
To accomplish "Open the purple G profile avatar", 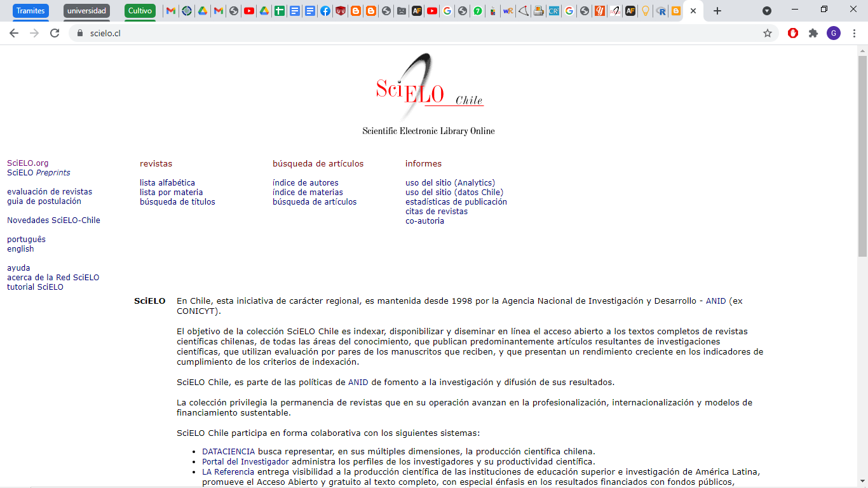I will [x=833, y=33].
